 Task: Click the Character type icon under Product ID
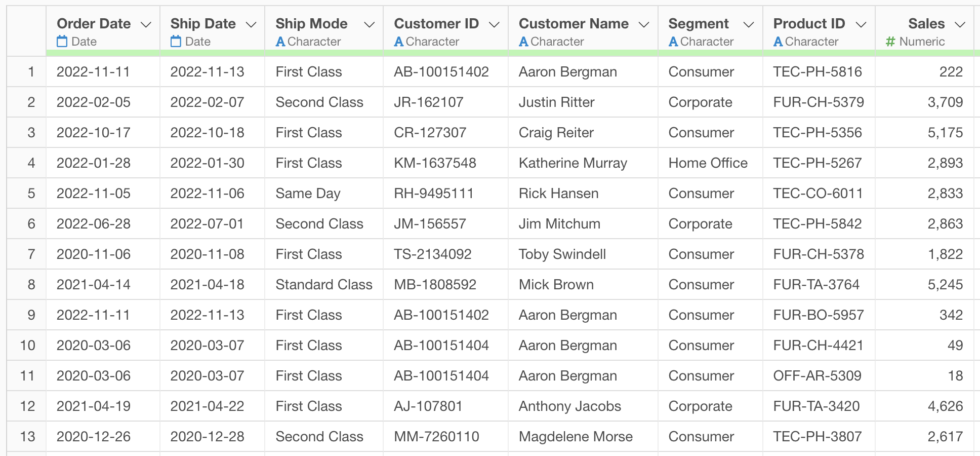coord(778,42)
